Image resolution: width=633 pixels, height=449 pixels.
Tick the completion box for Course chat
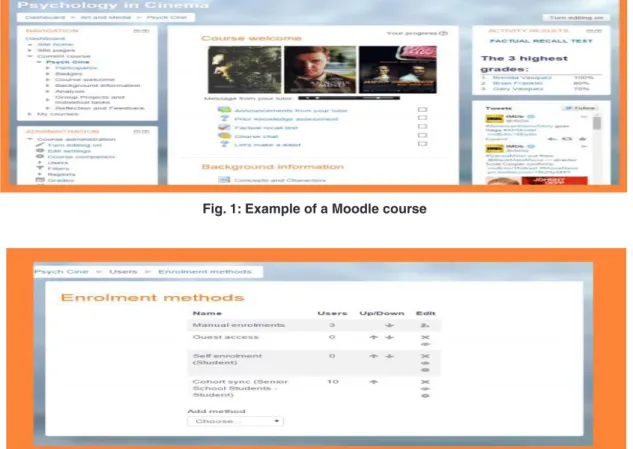click(422, 136)
